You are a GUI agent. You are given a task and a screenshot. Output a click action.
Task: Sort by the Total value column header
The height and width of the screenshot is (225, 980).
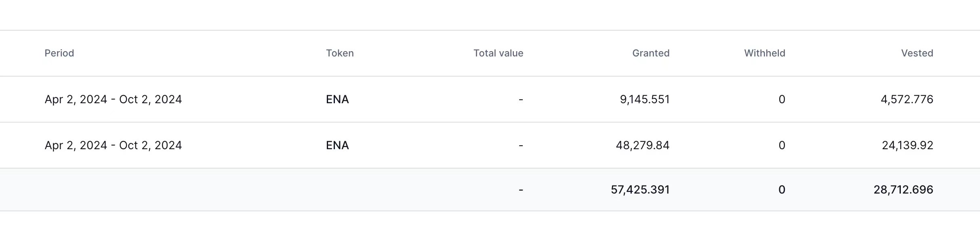498,53
